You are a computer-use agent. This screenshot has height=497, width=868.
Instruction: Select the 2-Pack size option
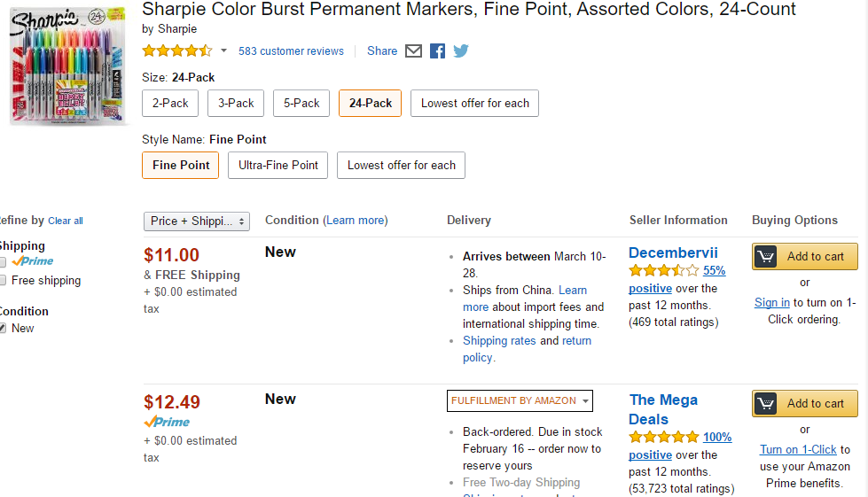pyautogui.click(x=170, y=104)
